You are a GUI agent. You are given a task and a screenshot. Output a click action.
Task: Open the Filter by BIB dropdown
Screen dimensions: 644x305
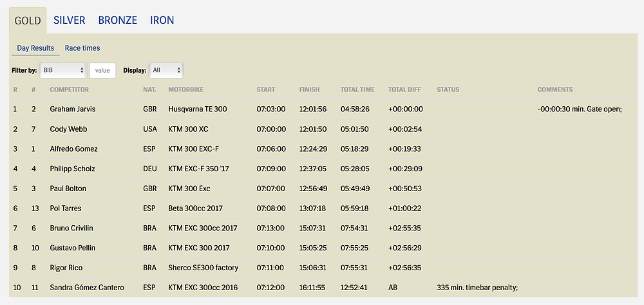[x=63, y=70]
